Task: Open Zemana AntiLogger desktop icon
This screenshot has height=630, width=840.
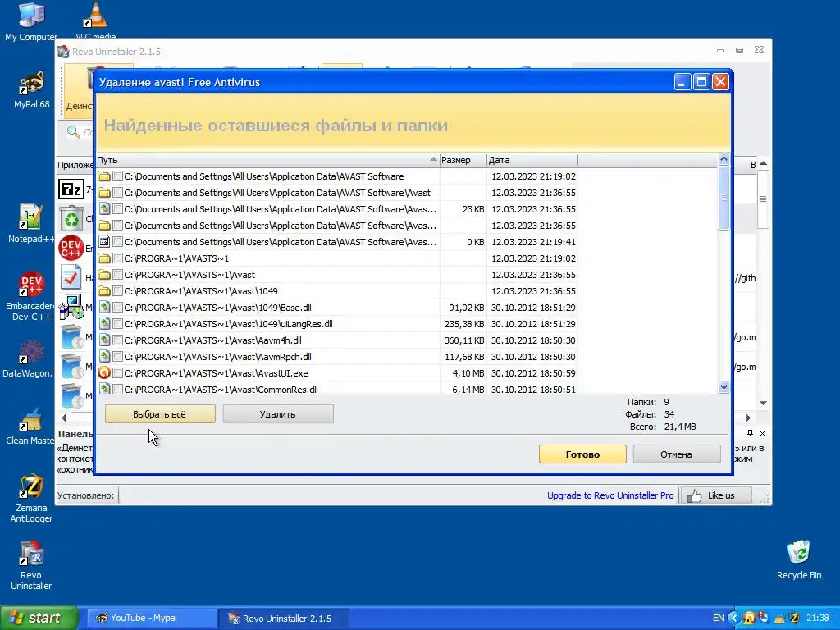Action: coord(31,498)
